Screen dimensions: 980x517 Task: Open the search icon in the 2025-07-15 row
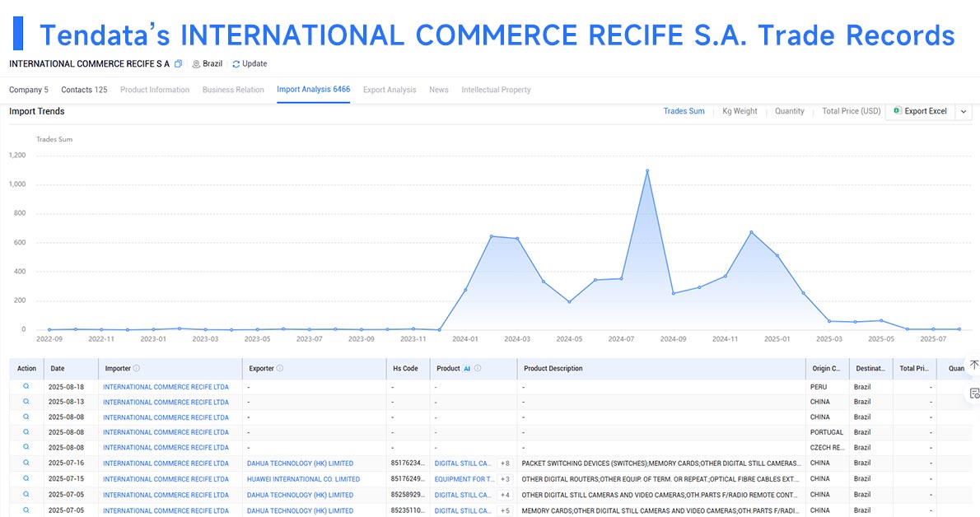point(26,478)
